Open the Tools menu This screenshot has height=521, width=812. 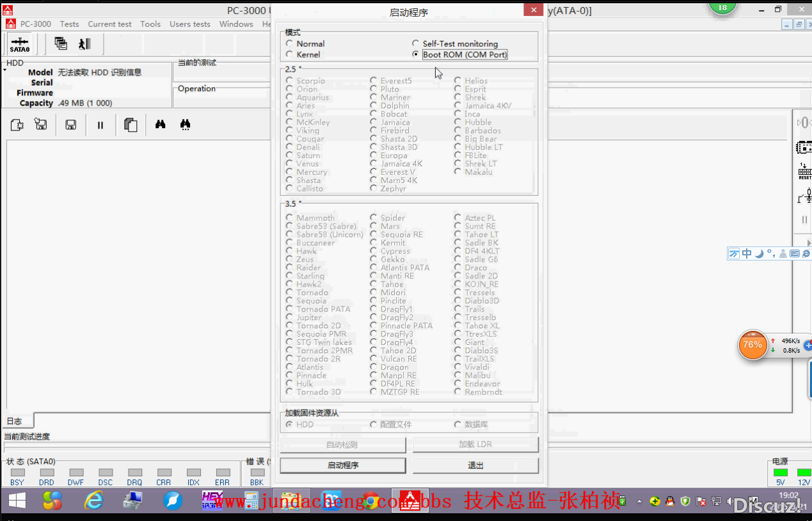click(x=150, y=24)
